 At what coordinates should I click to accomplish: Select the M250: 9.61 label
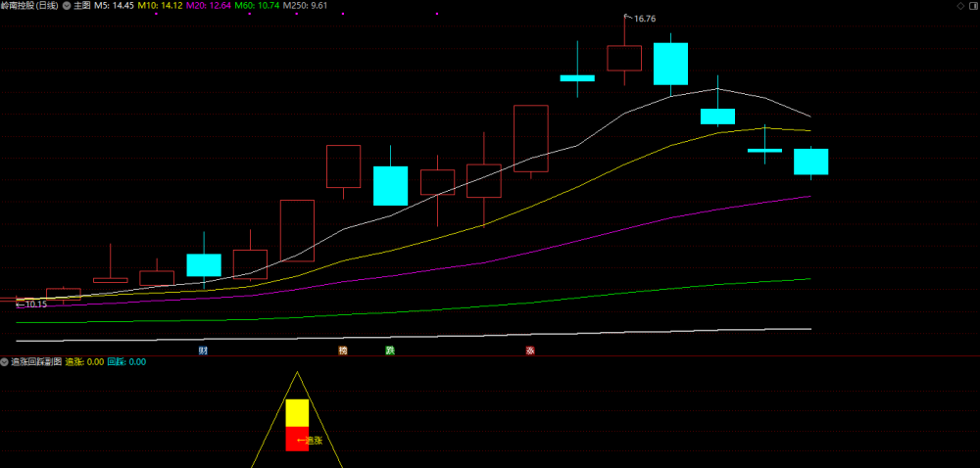(305, 6)
